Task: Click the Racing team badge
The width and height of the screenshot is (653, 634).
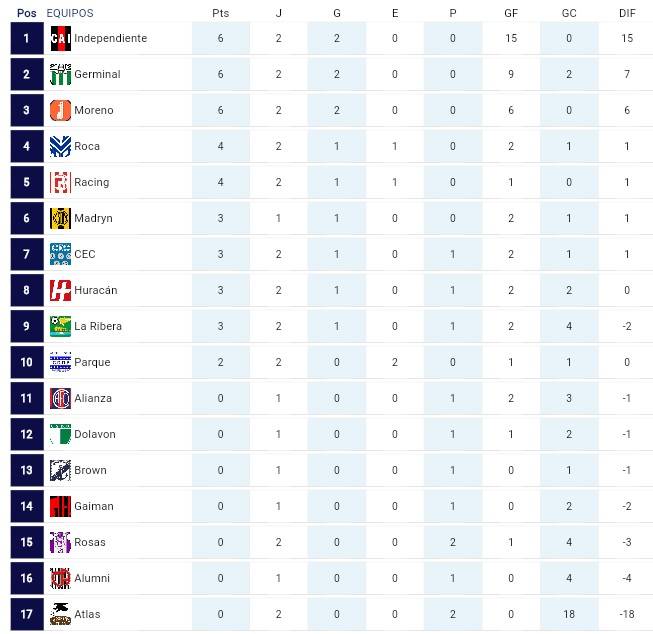Action: pyautogui.click(x=60, y=182)
